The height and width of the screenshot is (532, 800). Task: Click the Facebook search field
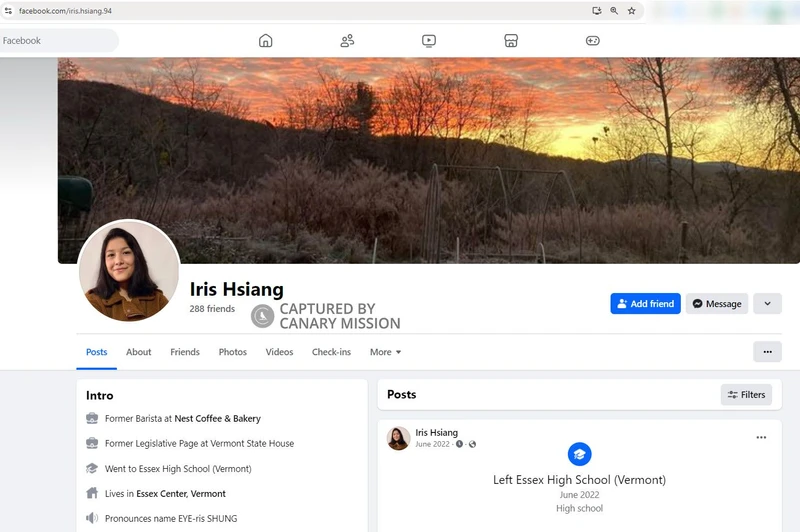pyautogui.click(x=60, y=41)
